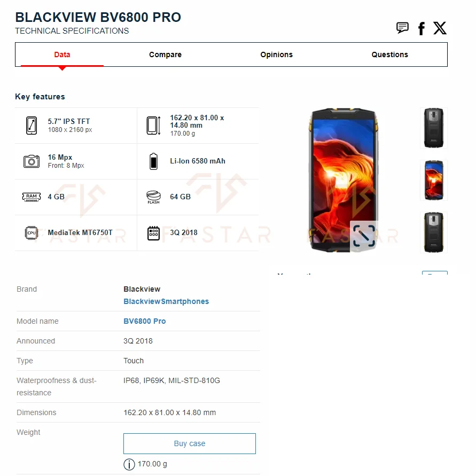Open the Opinions tab

[x=276, y=54]
